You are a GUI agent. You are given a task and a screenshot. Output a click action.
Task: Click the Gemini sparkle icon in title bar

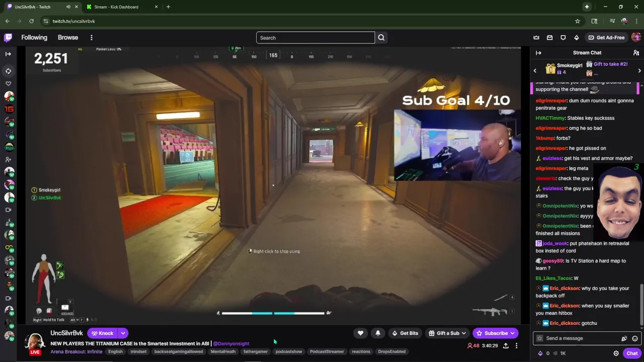(x=587, y=7)
